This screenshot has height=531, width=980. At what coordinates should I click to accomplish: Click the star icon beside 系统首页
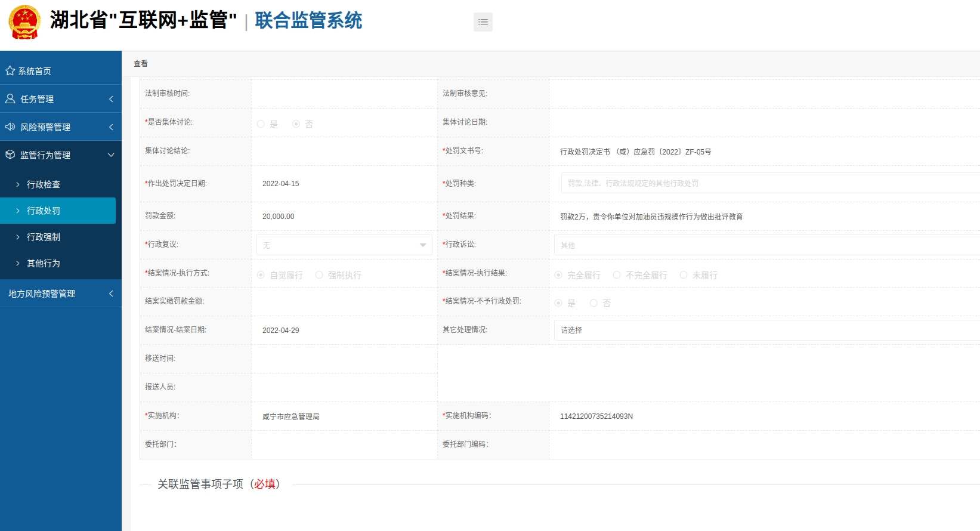point(10,71)
